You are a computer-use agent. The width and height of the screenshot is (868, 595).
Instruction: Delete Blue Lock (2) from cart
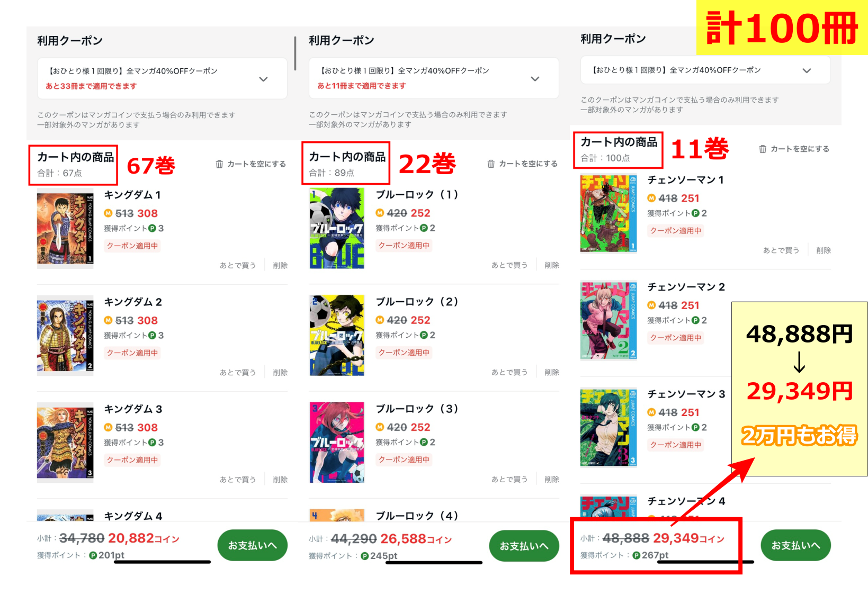(552, 372)
